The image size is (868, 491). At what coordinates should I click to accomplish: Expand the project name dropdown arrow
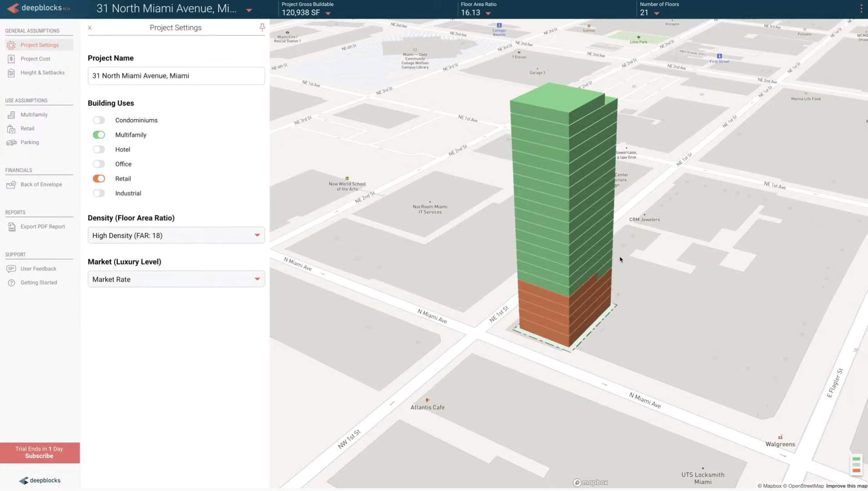point(249,10)
